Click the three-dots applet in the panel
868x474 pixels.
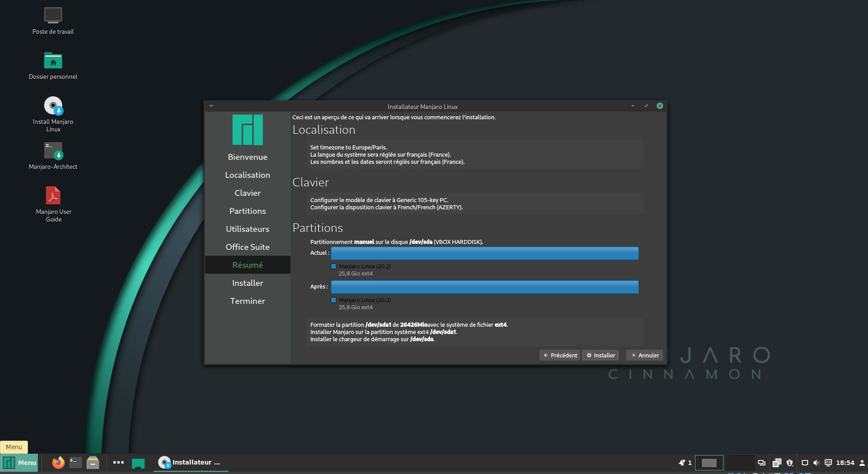pos(118,462)
